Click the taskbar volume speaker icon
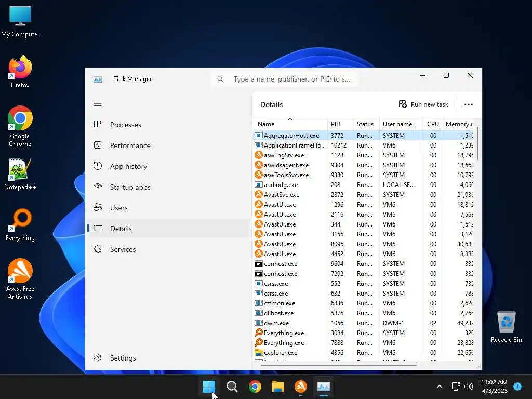 [x=469, y=387]
